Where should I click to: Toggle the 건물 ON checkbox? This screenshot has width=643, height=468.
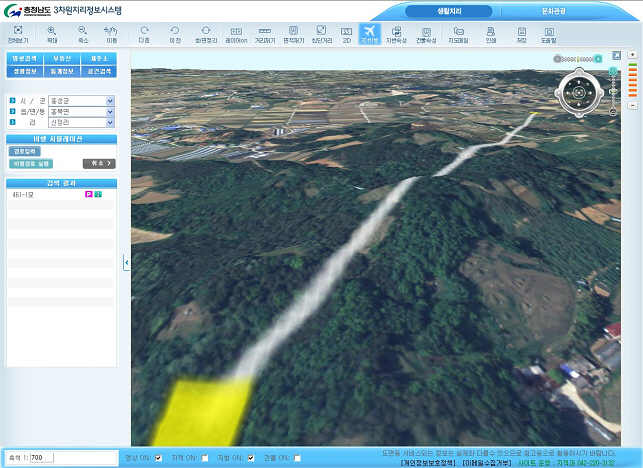pyautogui.click(x=297, y=458)
